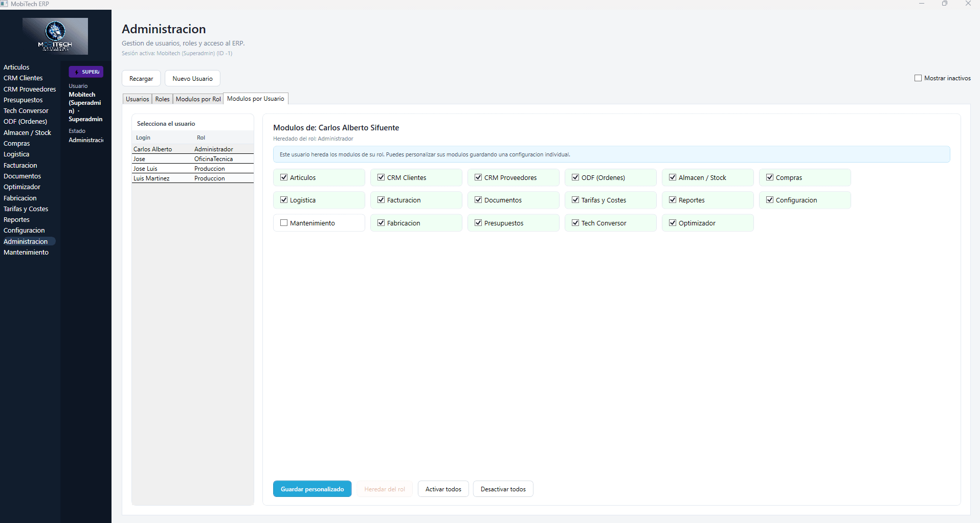This screenshot has height=523, width=980.
Task: Click Guardar personalizado button
Action: click(312, 489)
